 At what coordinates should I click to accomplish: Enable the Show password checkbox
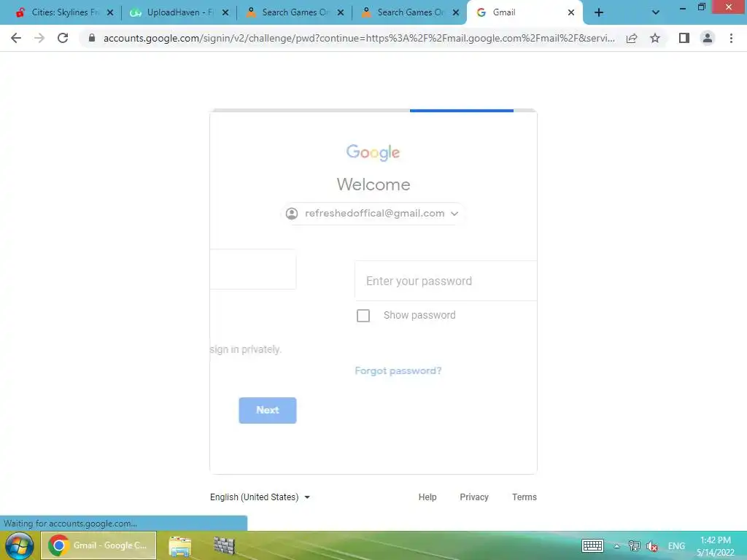[x=363, y=316]
